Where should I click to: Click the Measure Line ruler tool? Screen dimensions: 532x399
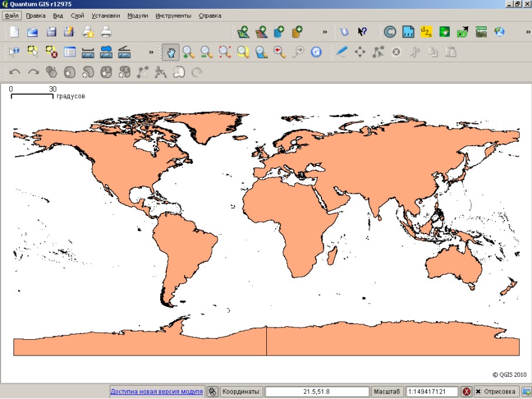click(88, 52)
